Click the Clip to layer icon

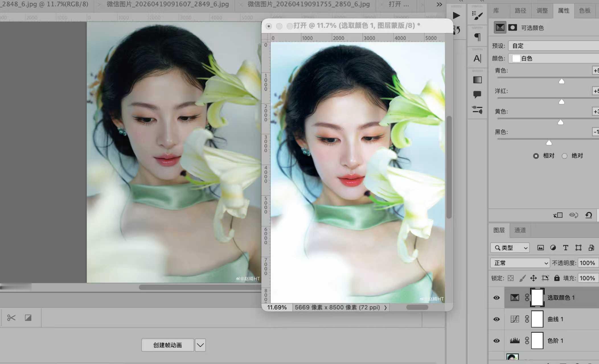pos(558,215)
